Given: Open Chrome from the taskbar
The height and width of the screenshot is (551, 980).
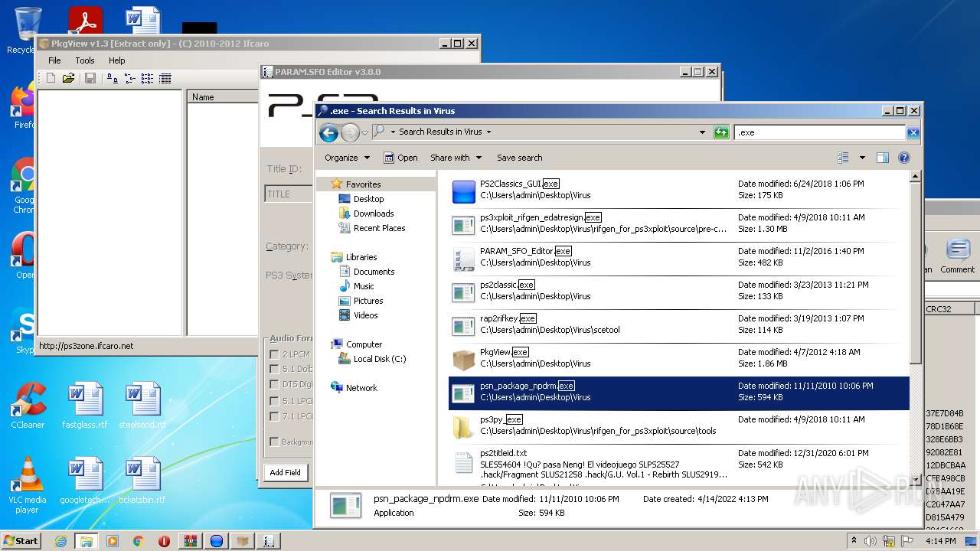Looking at the screenshot, I should [x=138, y=541].
